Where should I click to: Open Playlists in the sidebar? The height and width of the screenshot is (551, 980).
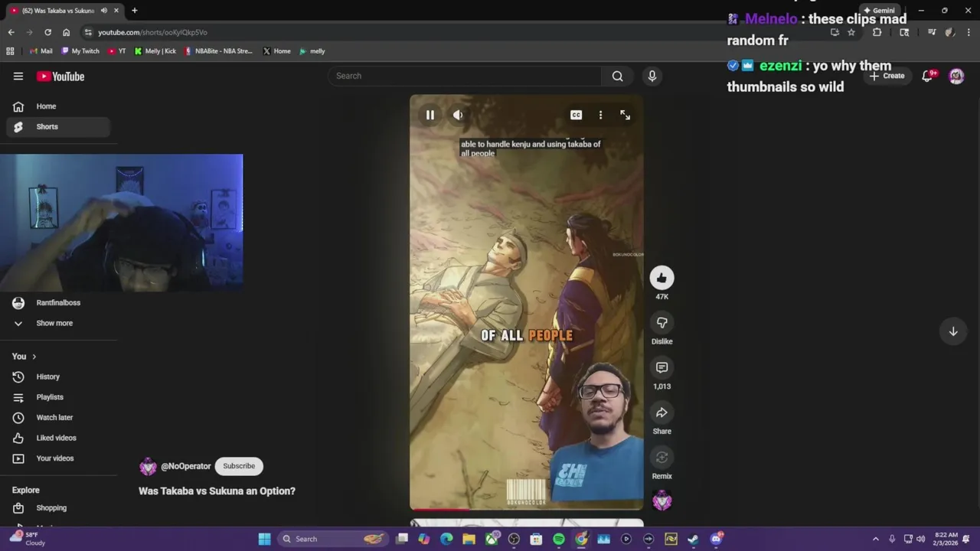tap(57, 397)
